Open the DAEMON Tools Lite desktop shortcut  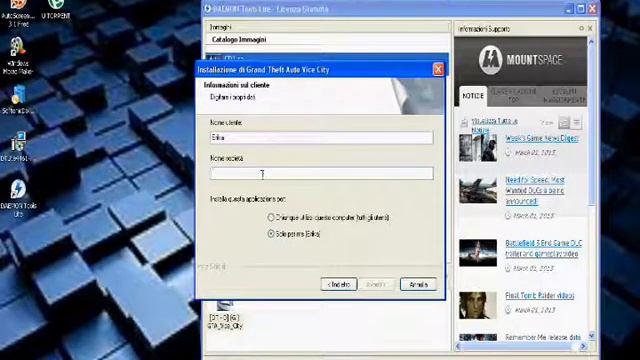tap(18, 198)
